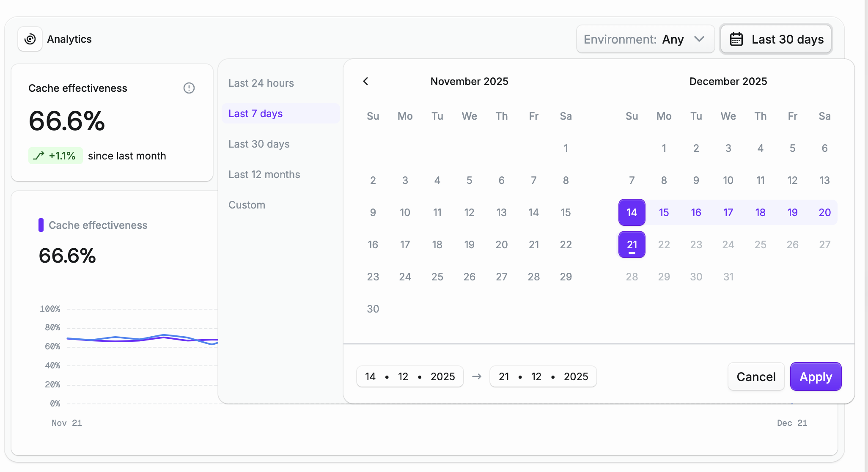868x472 pixels.
Task: Apply the selected date range
Action: pos(816,376)
